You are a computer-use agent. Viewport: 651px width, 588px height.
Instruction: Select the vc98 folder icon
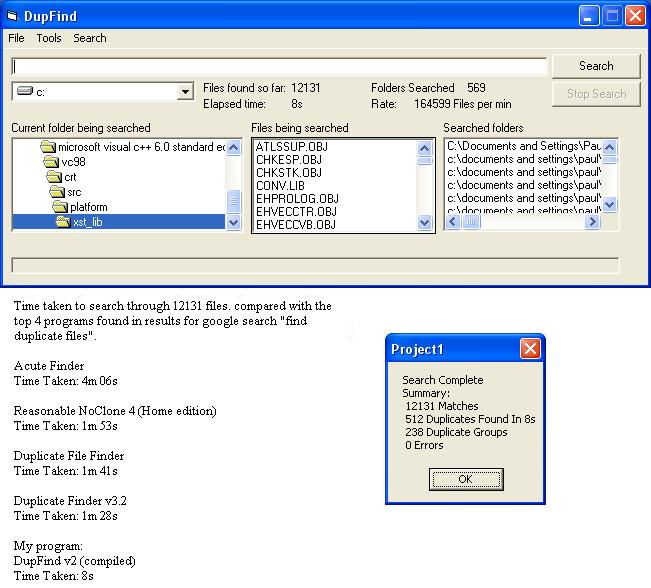coord(52,162)
